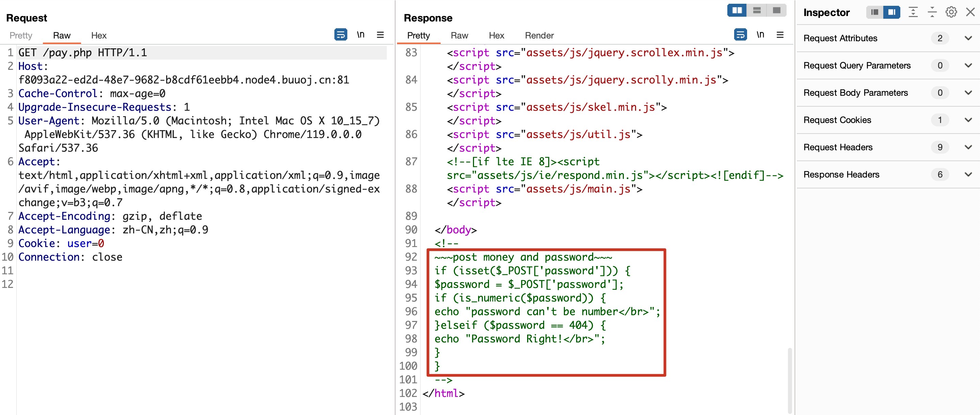Viewport: 980px width, 415px height.
Task: Click the Accept-Encoding header line
Action: point(110,216)
